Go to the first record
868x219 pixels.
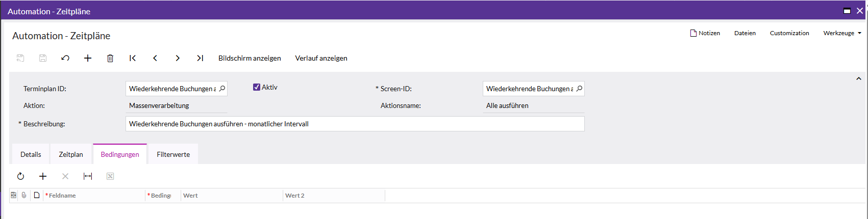point(133,58)
